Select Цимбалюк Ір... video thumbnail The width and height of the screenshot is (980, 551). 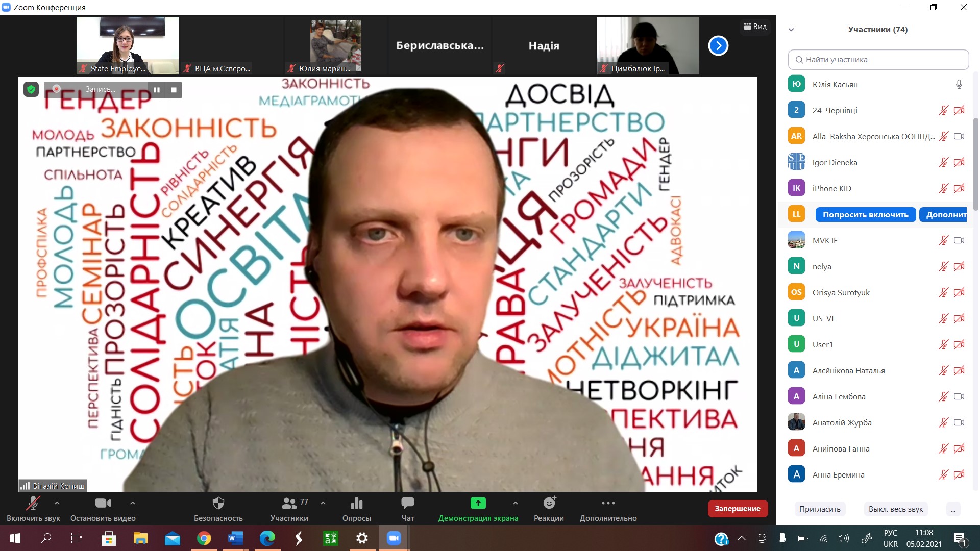tap(648, 46)
